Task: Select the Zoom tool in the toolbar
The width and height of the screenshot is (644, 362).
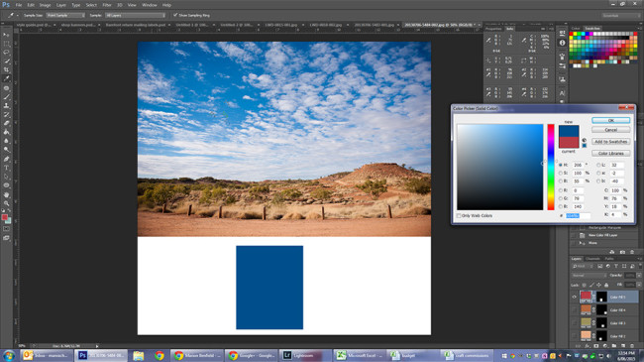Action: [x=6, y=203]
